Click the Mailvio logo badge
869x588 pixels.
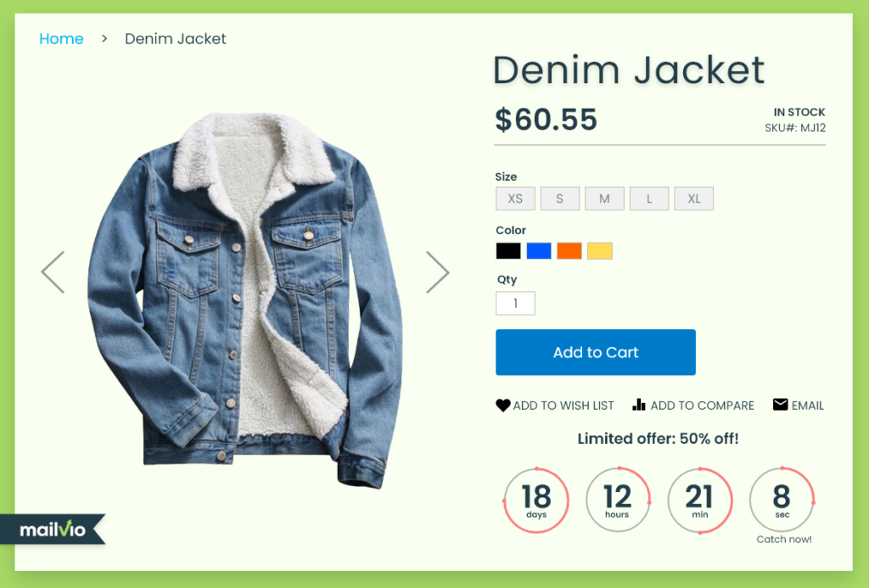(x=53, y=529)
